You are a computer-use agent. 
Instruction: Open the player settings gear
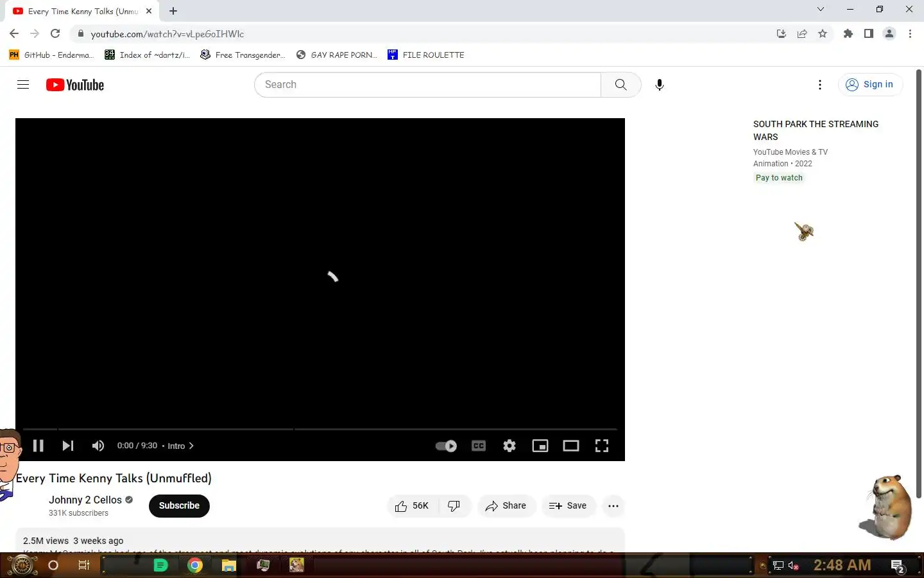click(509, 446)
